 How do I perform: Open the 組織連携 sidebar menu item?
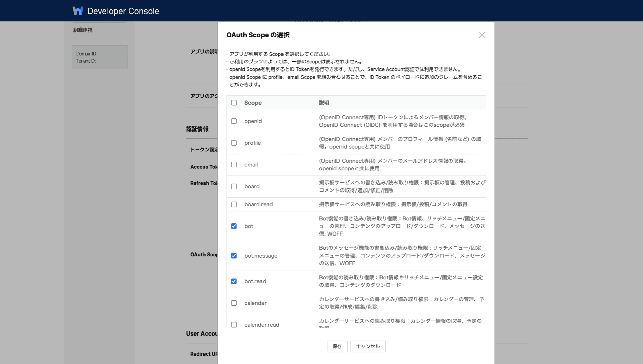coord(83,30)
